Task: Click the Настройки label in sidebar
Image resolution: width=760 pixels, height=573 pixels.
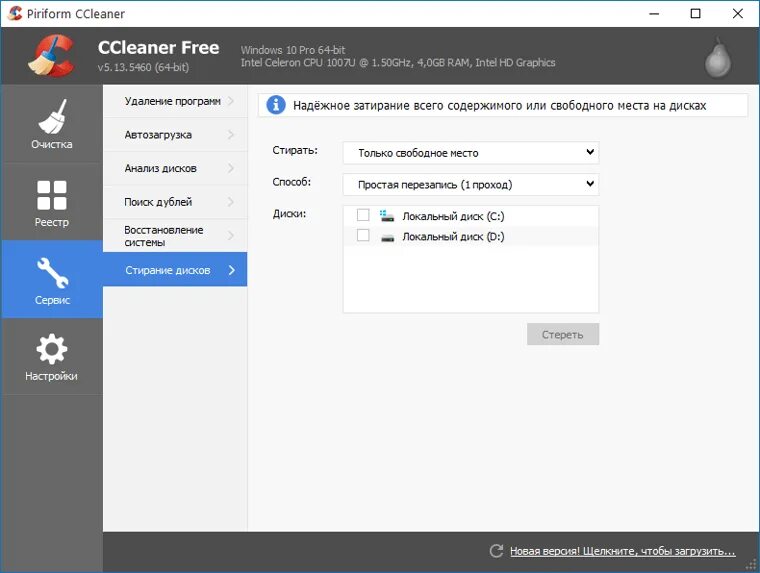Action: coord(51,376)
